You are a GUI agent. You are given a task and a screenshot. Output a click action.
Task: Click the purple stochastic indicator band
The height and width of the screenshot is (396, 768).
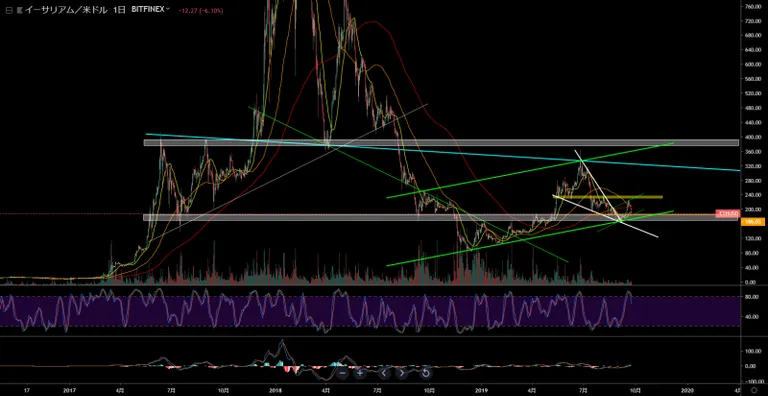pyautogui.click(x=369, y=311)
